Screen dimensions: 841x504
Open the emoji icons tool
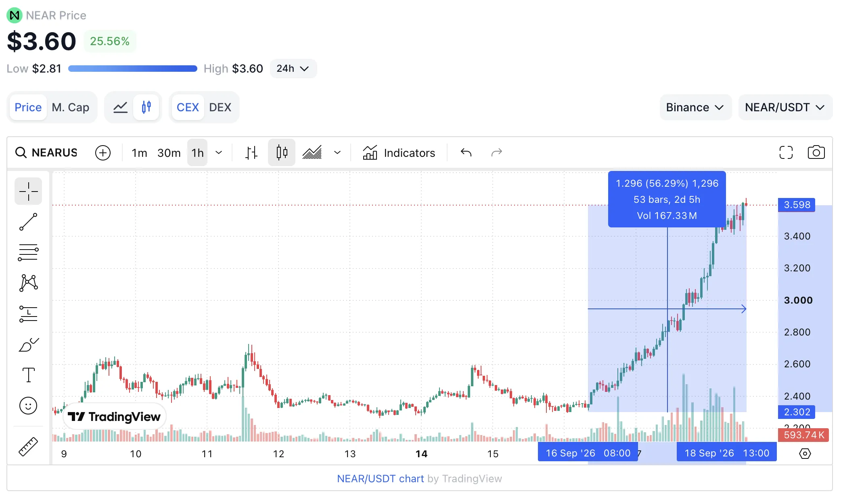(28, 406)
